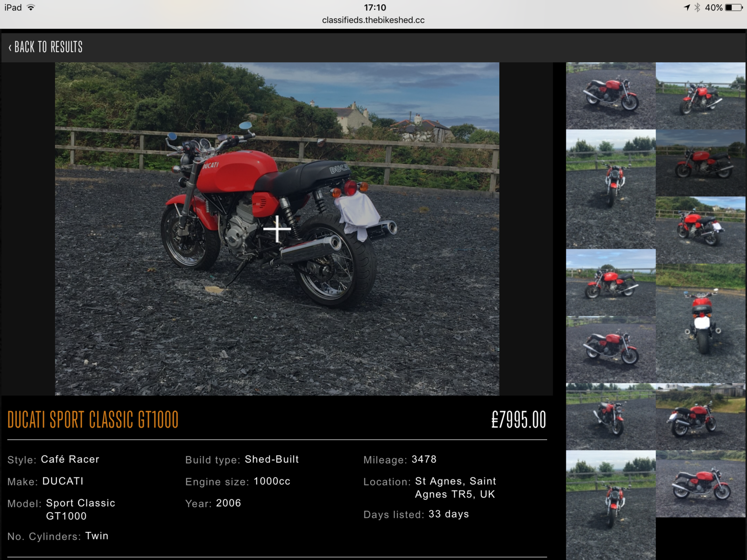Select the 1000cc engine size value
747x560 pixels.
click(x=272, y=481)
